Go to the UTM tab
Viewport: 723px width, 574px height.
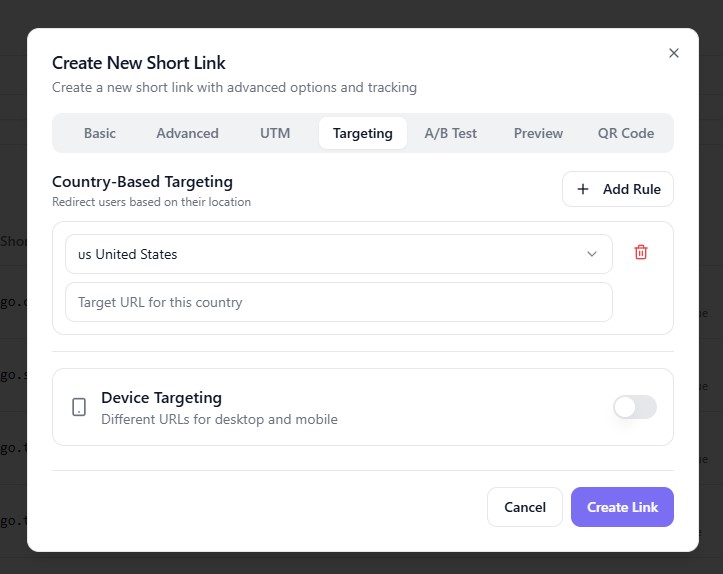point(275,133)
